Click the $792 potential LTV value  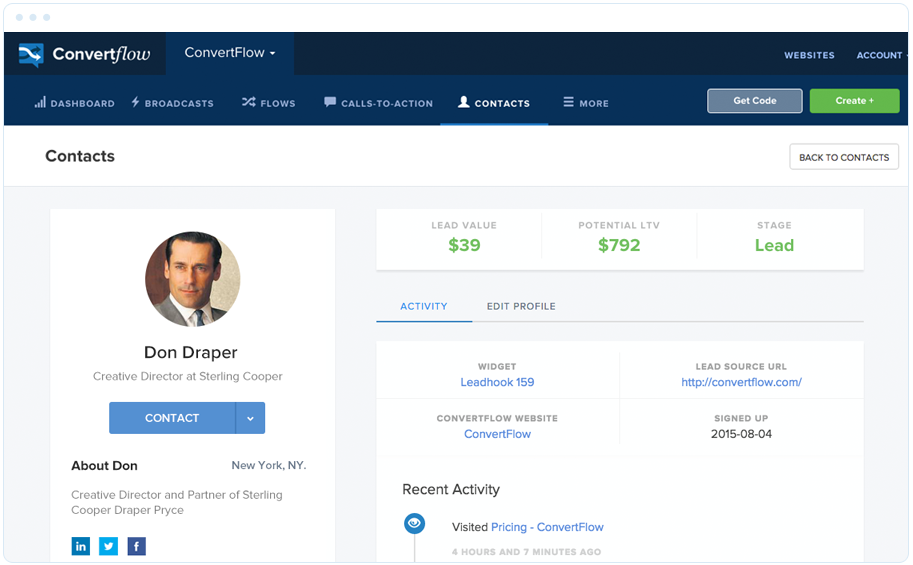coord(619,245)
